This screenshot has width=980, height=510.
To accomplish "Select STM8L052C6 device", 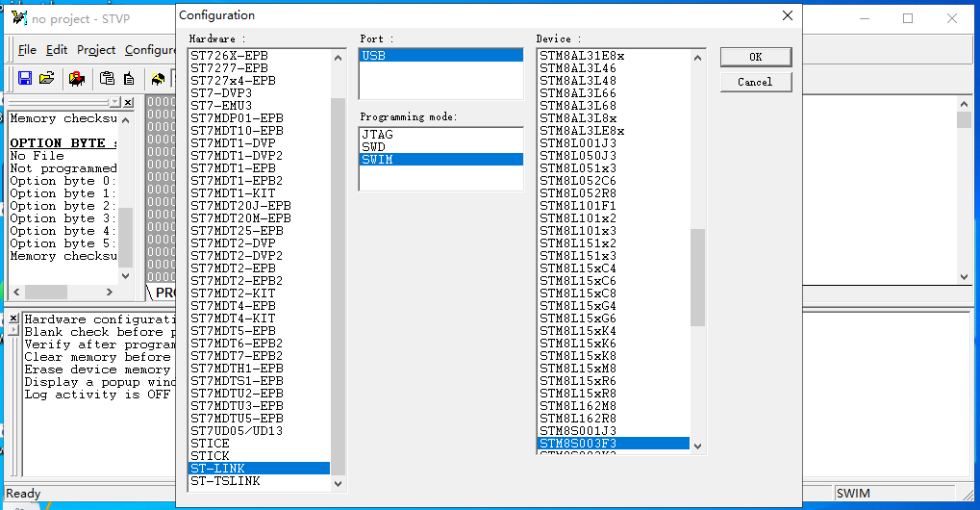I will [614, 181].
